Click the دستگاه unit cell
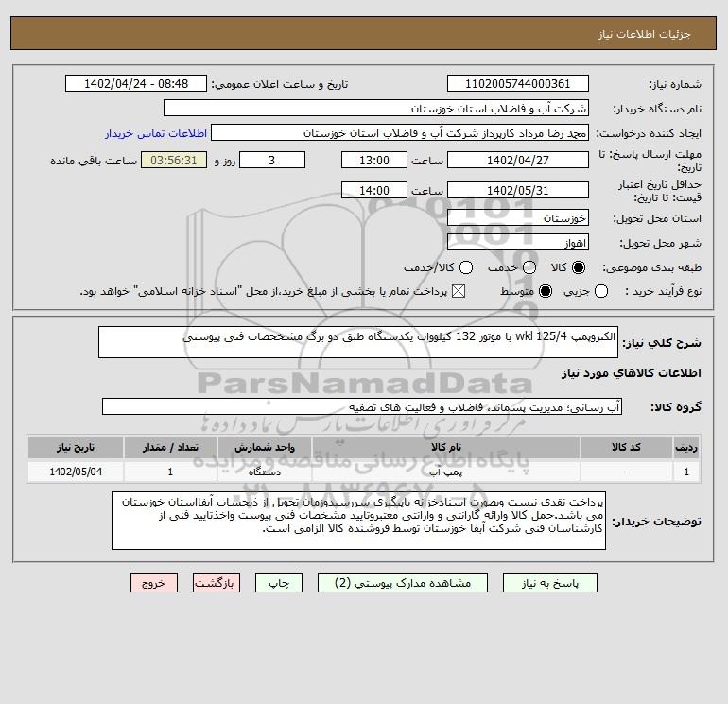 click(265, 472)
